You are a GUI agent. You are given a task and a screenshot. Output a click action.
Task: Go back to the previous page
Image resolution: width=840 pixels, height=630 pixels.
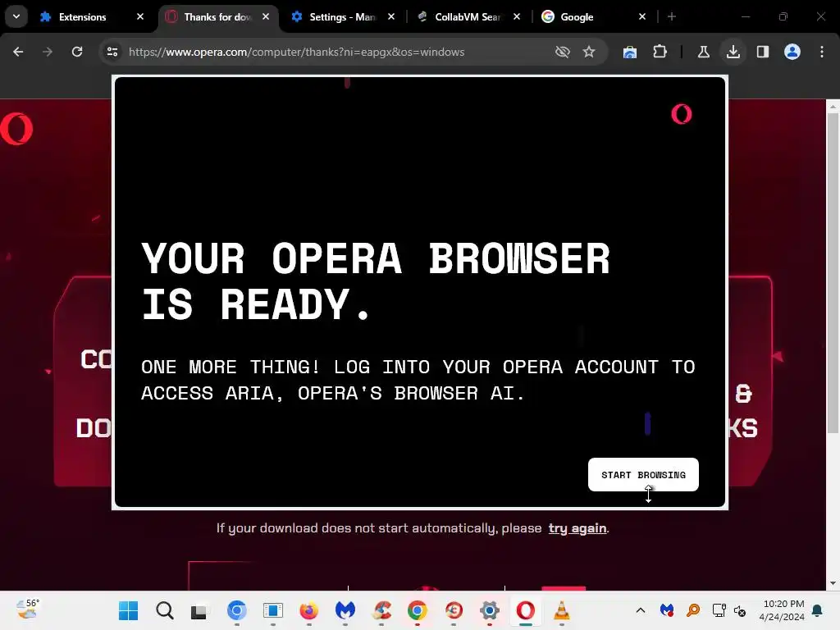point(18,52)
